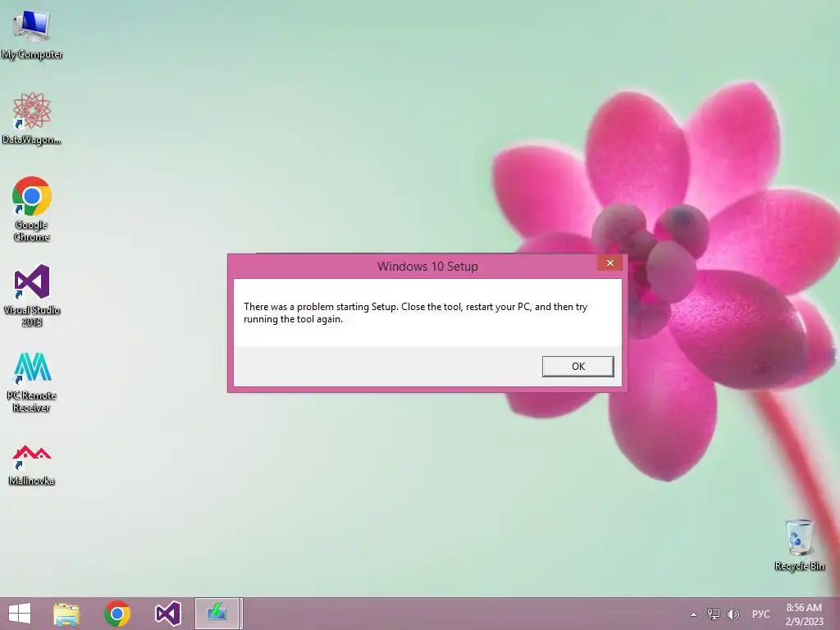Open the clock showing 8:56 AM
Screen dimensions: 840x630
(804, 614)
